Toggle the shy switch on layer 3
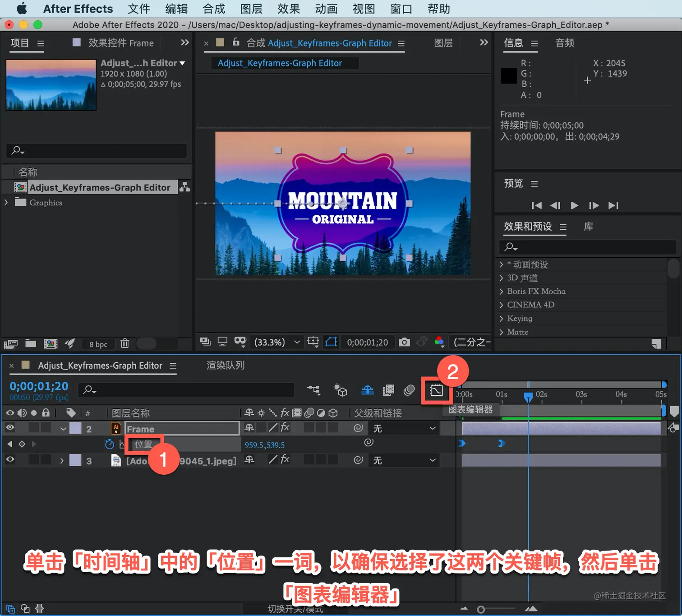Screen dimensions: 682x616 coord(249,459)
